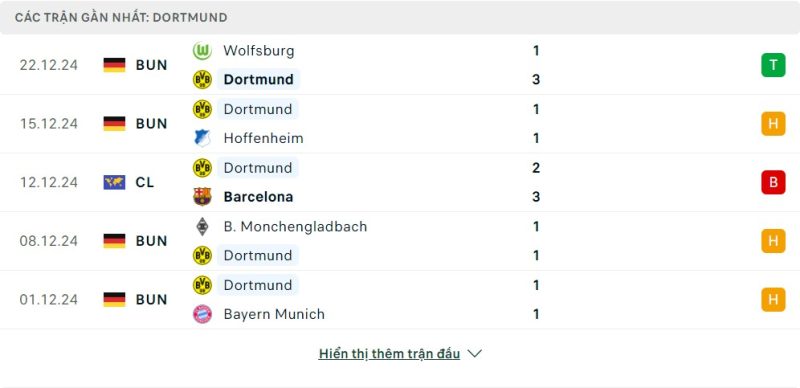Click BUN league label on 15.12.24 match
The image size is (800, 388).
(x=152, y=124)
